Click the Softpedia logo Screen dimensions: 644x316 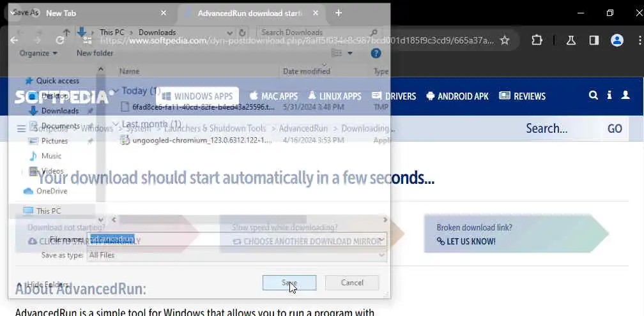(64, 96)
